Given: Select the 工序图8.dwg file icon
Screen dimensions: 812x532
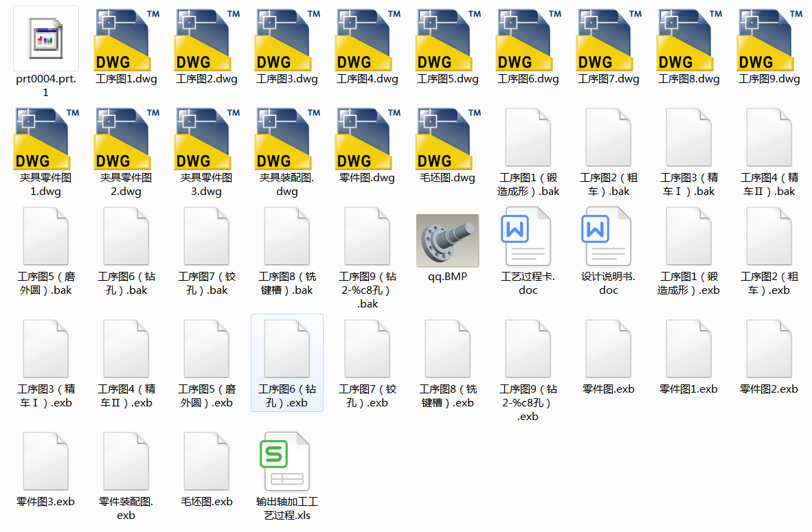Looking at the screenshot, I should click(x=689, y=39).
